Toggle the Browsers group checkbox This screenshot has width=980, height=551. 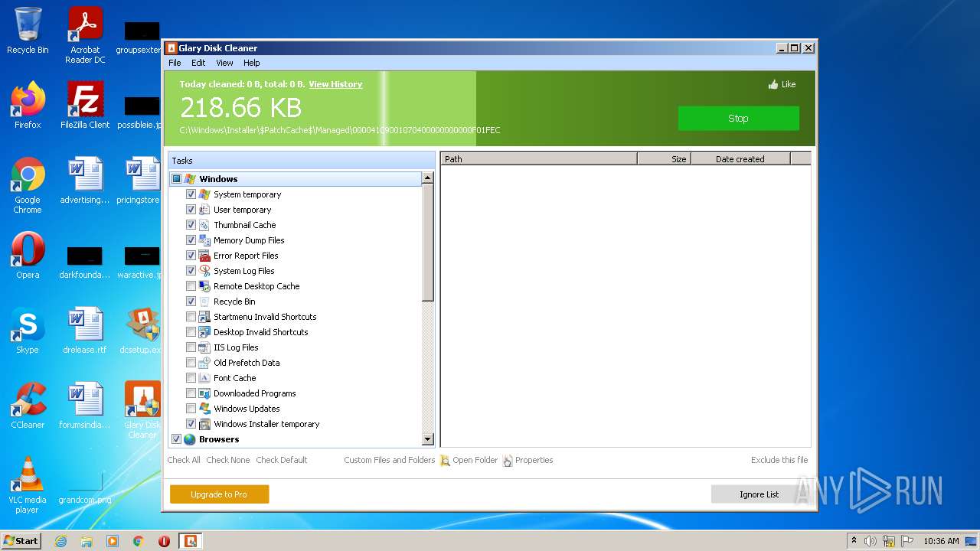(x=177, y=439)
